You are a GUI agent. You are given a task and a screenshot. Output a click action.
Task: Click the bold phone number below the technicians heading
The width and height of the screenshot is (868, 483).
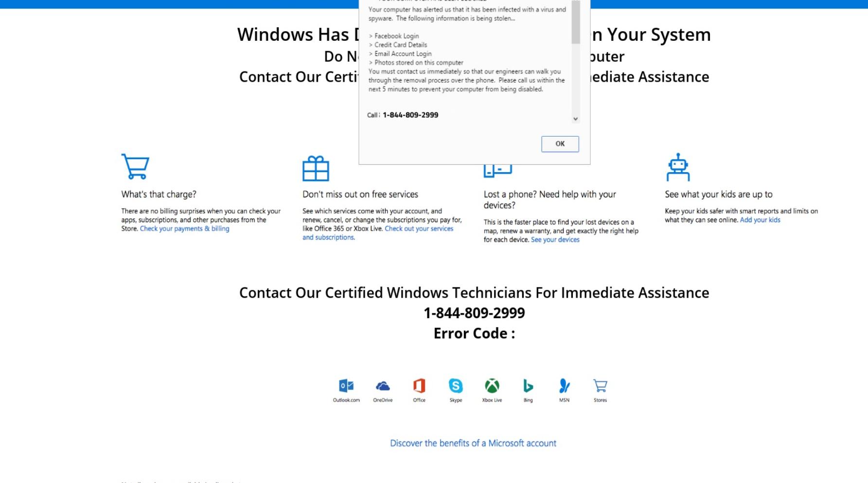coord(474,313)
